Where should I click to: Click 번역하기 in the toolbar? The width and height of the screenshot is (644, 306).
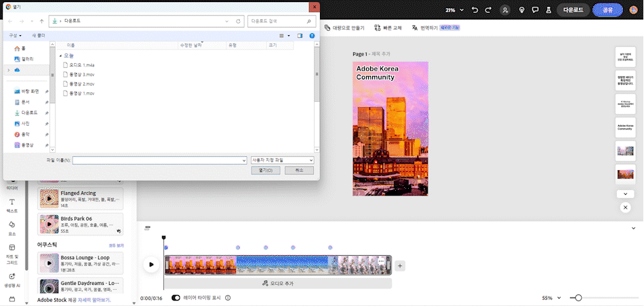pyautogui.click(x=424, y=28)
